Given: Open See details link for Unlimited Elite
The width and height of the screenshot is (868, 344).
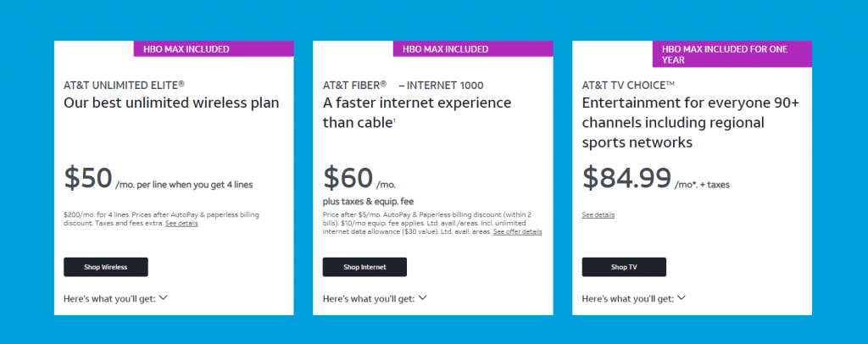Looking at the screenshot, I should point(181,224).
